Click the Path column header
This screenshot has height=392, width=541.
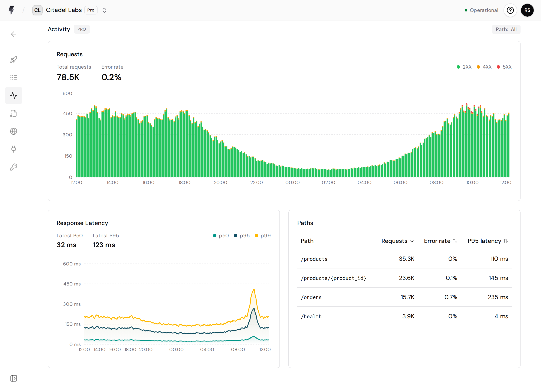tap(307, 241)
